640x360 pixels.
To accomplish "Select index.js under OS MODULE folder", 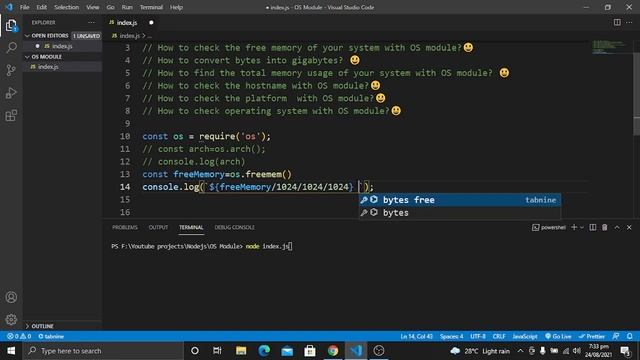I will click(62, 67).
